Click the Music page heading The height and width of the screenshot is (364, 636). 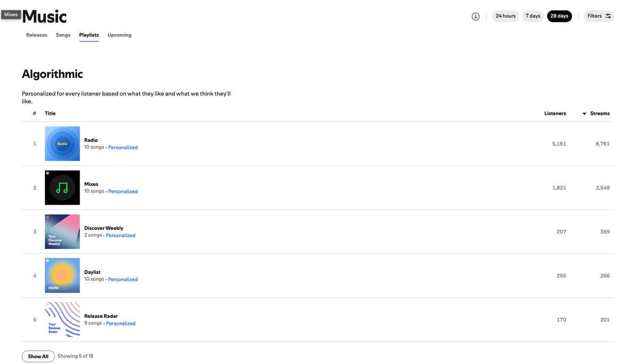pos(45,16)
